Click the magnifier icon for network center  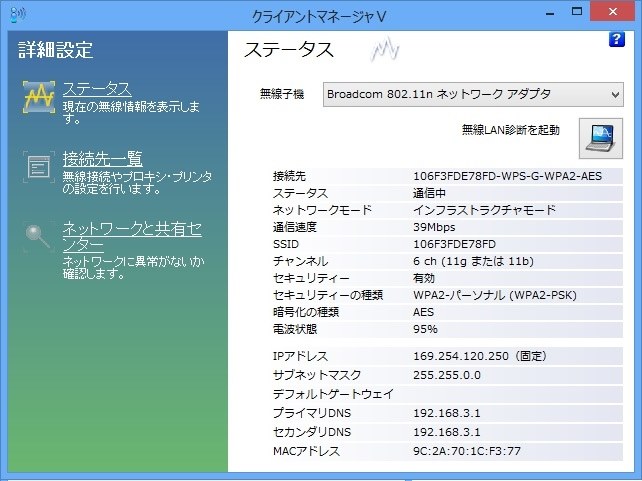point(38,237)
